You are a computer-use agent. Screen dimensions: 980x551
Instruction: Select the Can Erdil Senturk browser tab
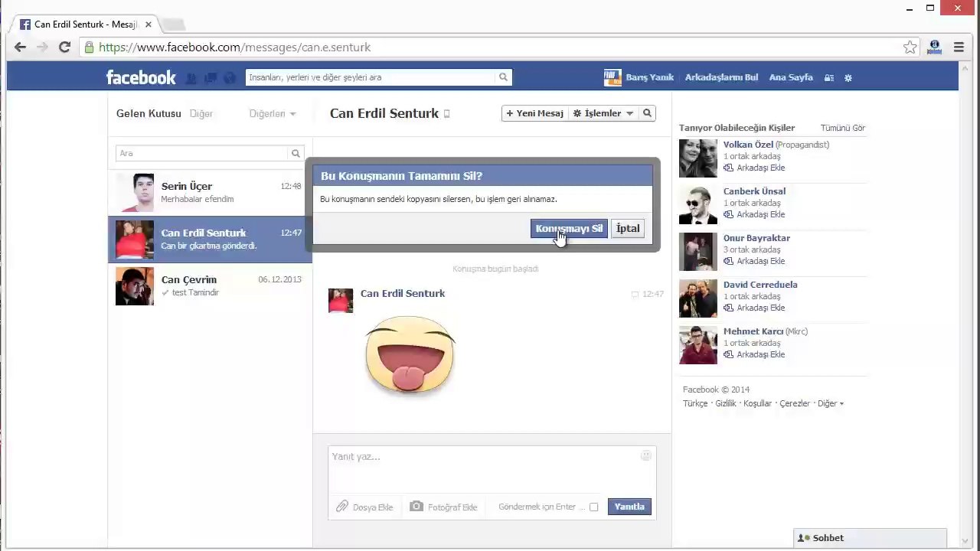86,24
